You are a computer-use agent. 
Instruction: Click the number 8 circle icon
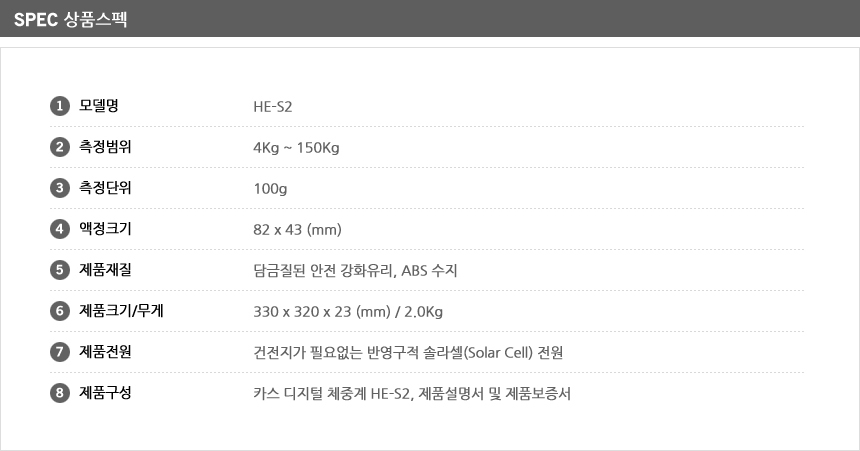(59, 393)
